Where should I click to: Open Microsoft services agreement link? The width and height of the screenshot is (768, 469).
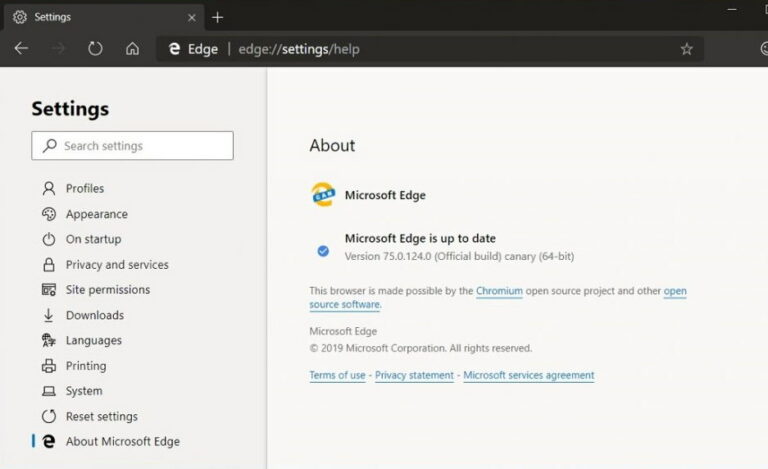528,375
